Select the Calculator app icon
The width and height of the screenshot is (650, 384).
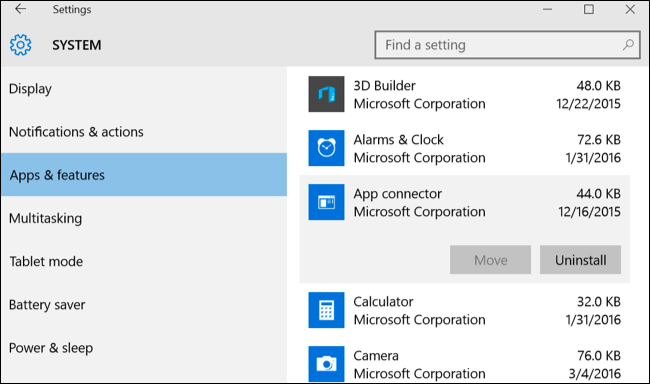pos(326,310)
